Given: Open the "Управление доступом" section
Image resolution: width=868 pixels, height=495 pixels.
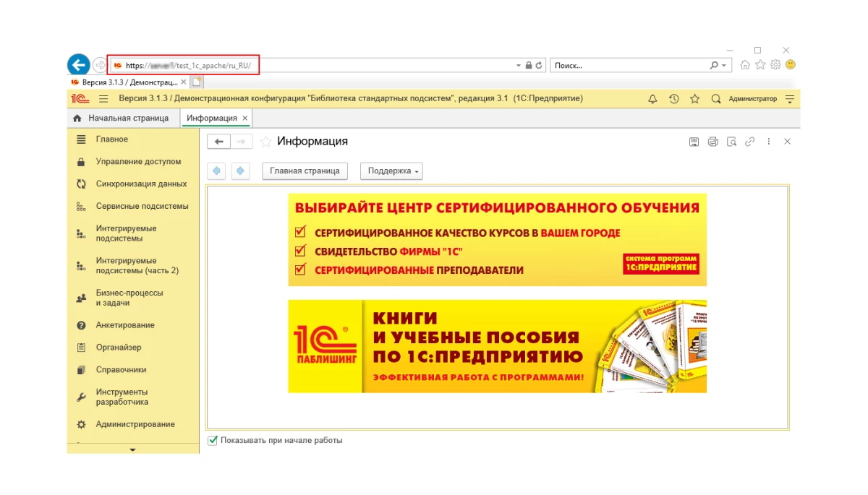Looking at the screenshot, I should pyautogui.click(x=133, y=161).
